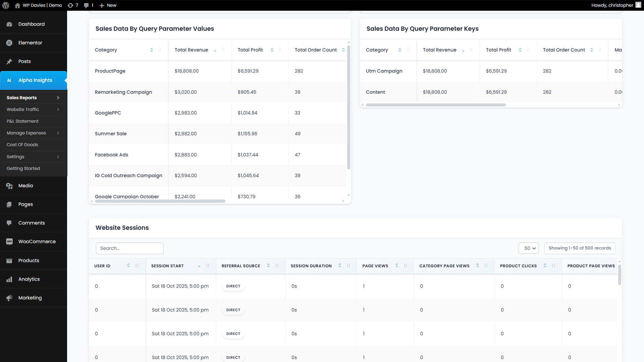The image size is (644, 362).
Task: Click the WordPress logo icon
Action: click(6, 5)
